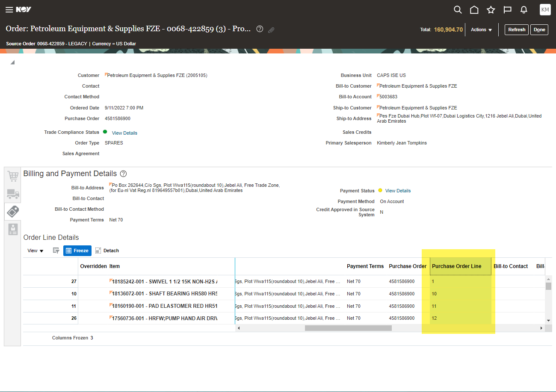Click the help icon next to order title
556x392 pixels.
tap(260, 29)
